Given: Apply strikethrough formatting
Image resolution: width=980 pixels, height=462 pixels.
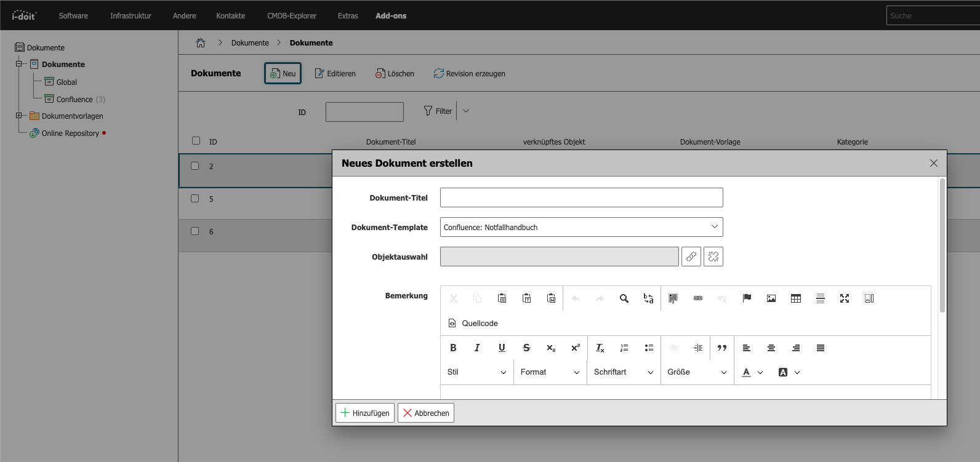Looking at the screenshot, I should click(526, 348).
